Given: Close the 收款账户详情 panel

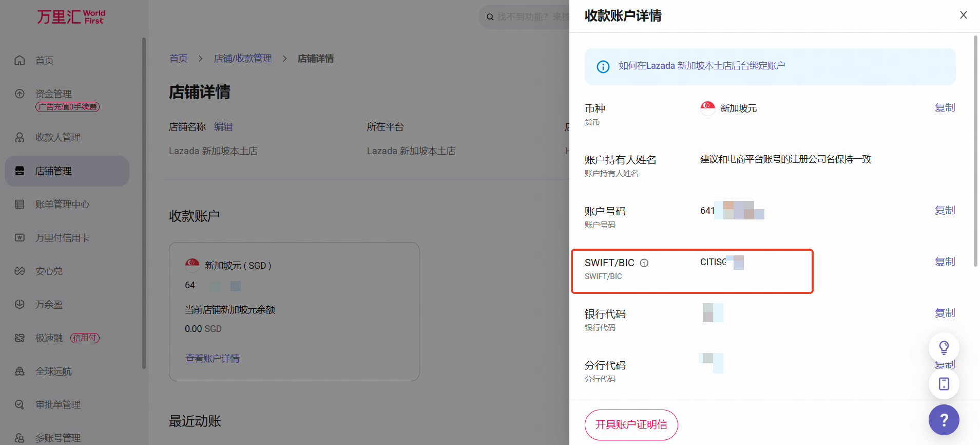Looking at the screenshot, I should [x=964, y=15].
